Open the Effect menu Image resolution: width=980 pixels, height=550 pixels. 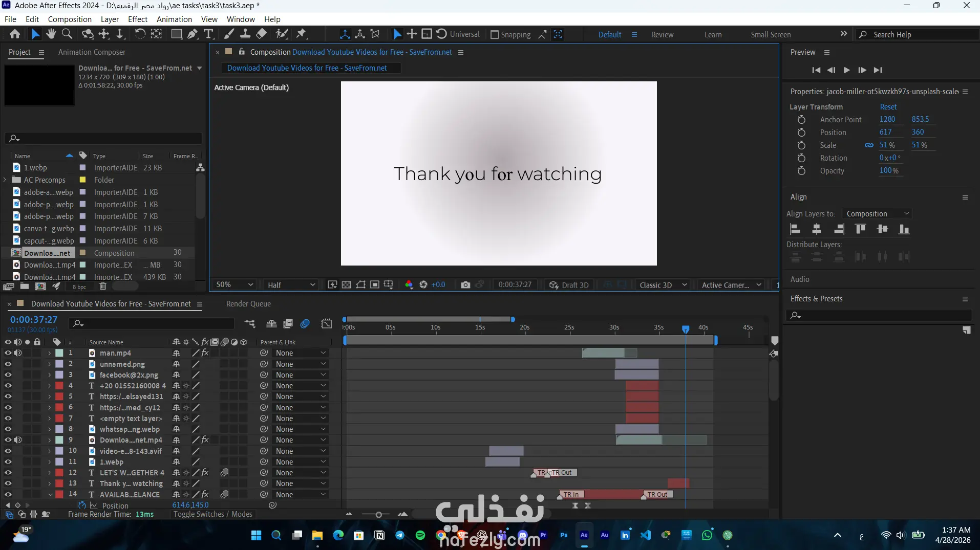coord(138,19)
